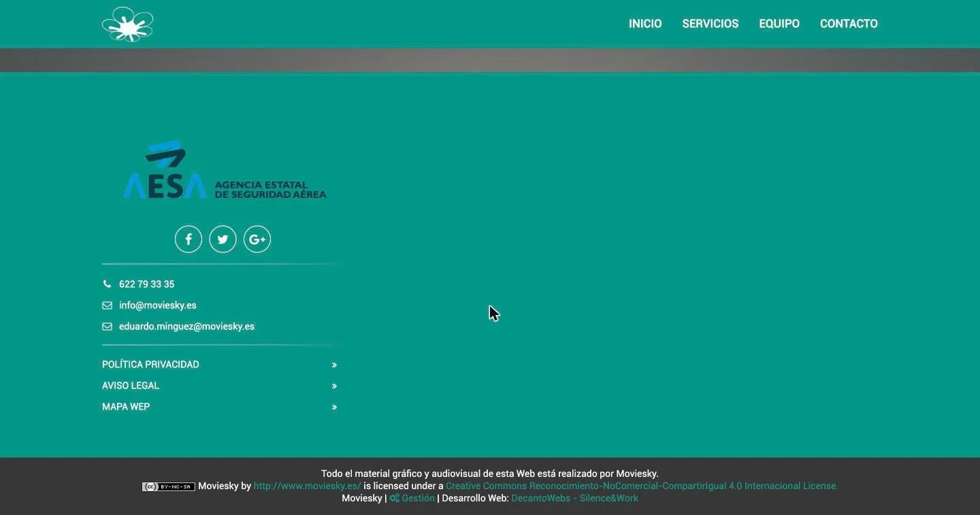Open the Creative Commons license link
980x515 pixels.
coord(642,486)
